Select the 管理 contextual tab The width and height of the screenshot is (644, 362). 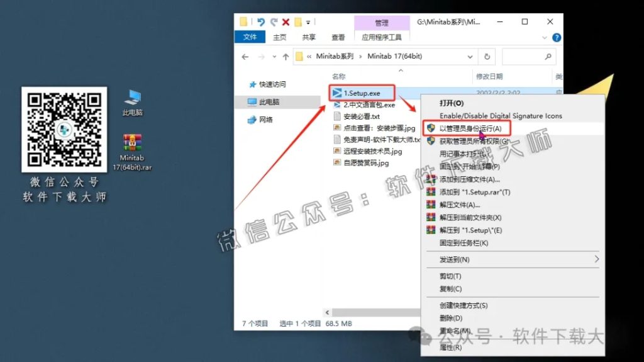point(382,23)
